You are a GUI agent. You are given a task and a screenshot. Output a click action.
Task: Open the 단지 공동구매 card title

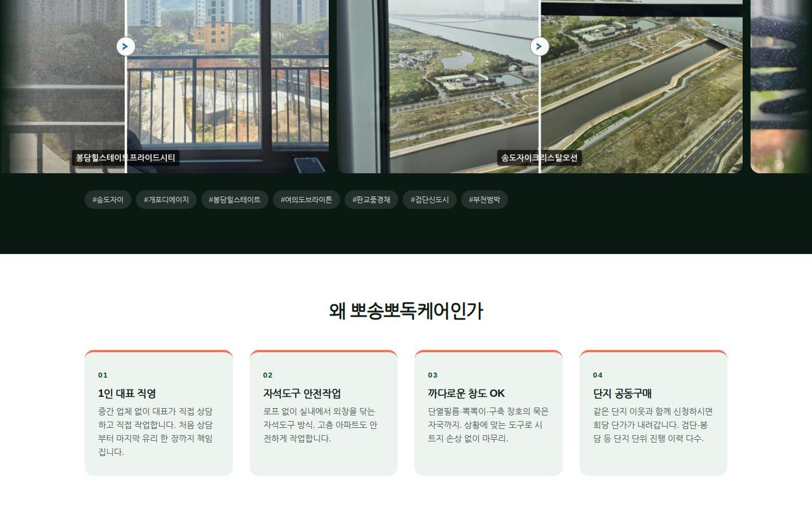(x=622, y=393)
